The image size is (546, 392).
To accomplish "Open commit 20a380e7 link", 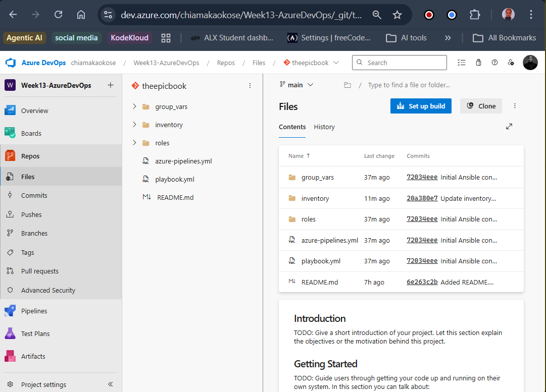I will coord(422,198).
